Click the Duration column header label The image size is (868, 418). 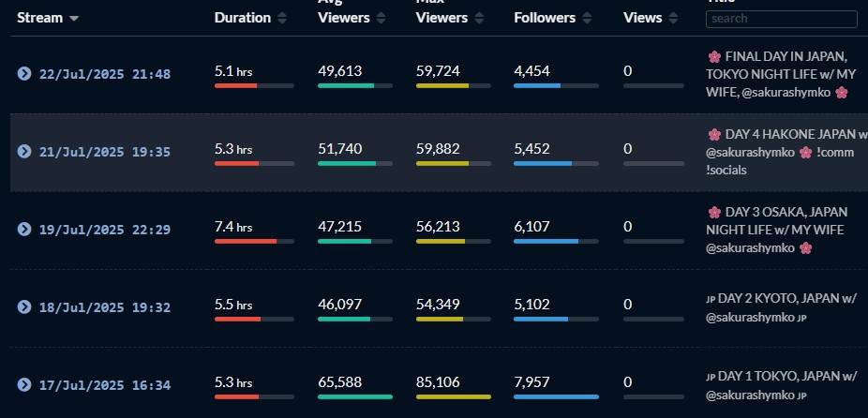[x=243, y=18]
